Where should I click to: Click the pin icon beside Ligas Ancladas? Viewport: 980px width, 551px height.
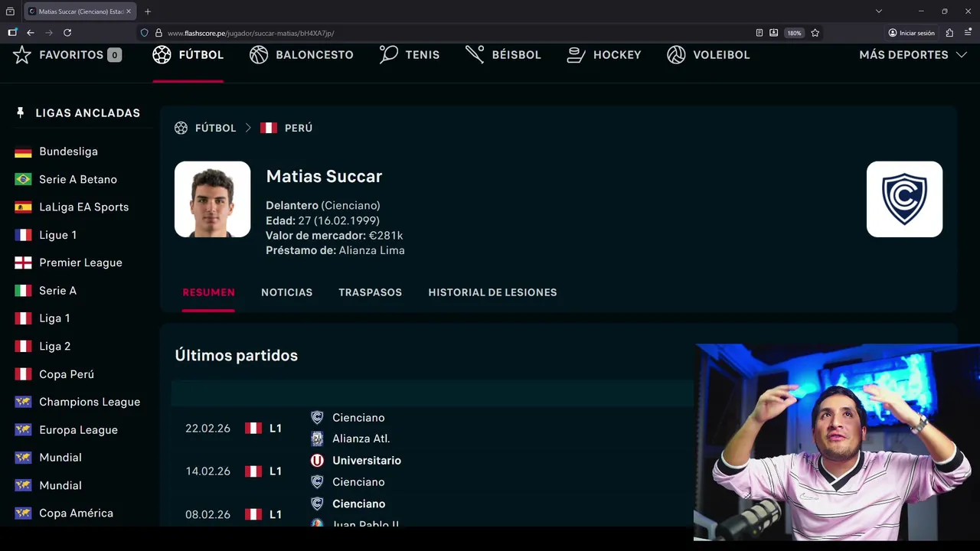pos(21,112)
